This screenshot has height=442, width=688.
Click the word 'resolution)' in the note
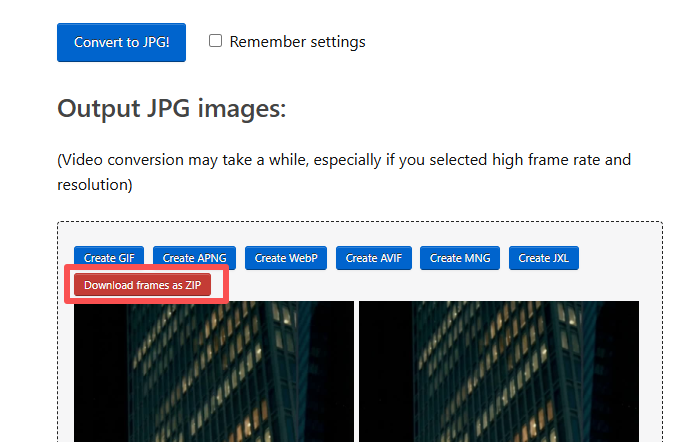[94, 185]
